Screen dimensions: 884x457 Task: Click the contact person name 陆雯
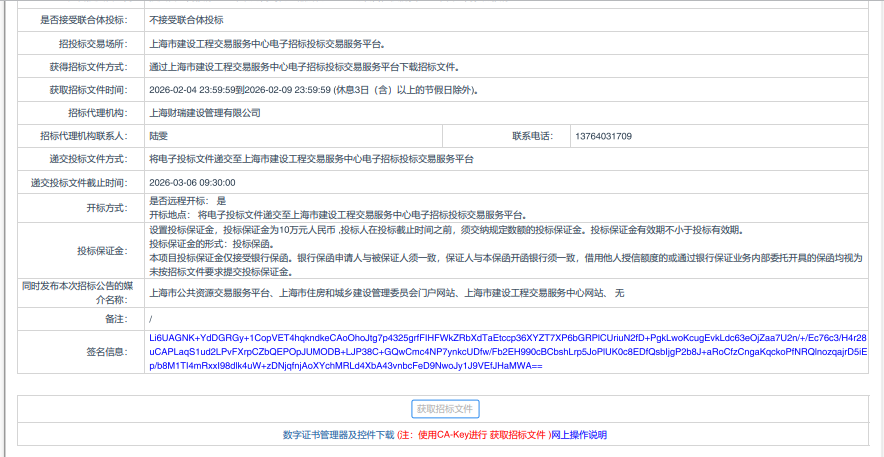pyautogui.click(x=158, y=136)
